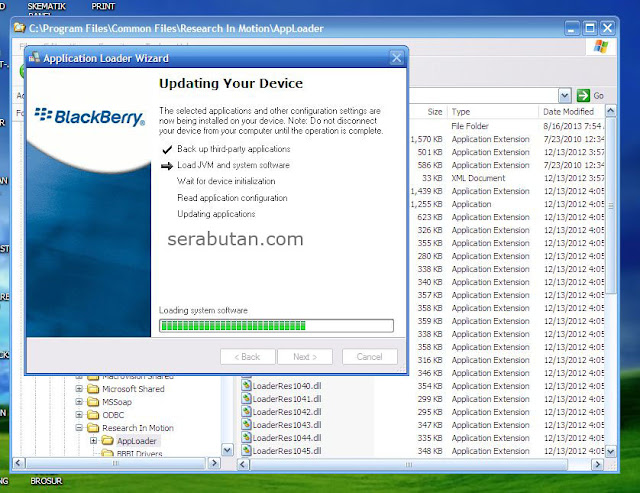Image resolution: width=640 pixels, height=493 pixels.
Task: Select the AppLoader folder in the tree
Action: point(137,441)
